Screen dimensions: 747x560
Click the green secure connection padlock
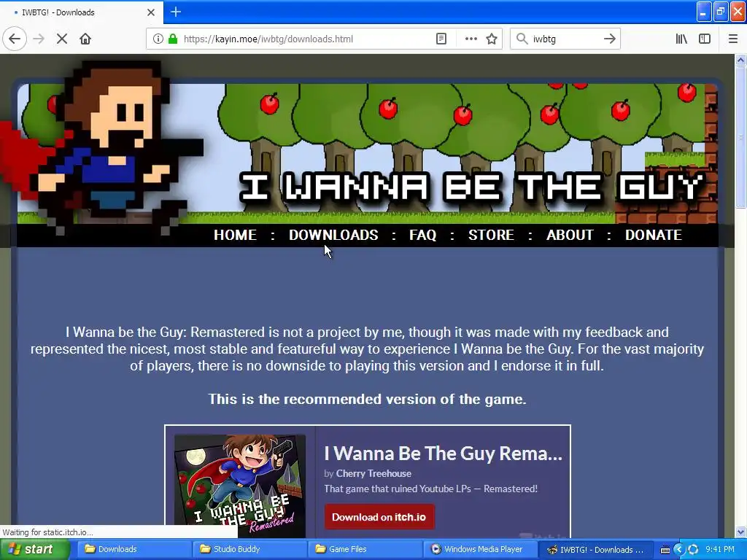[173, 39]
